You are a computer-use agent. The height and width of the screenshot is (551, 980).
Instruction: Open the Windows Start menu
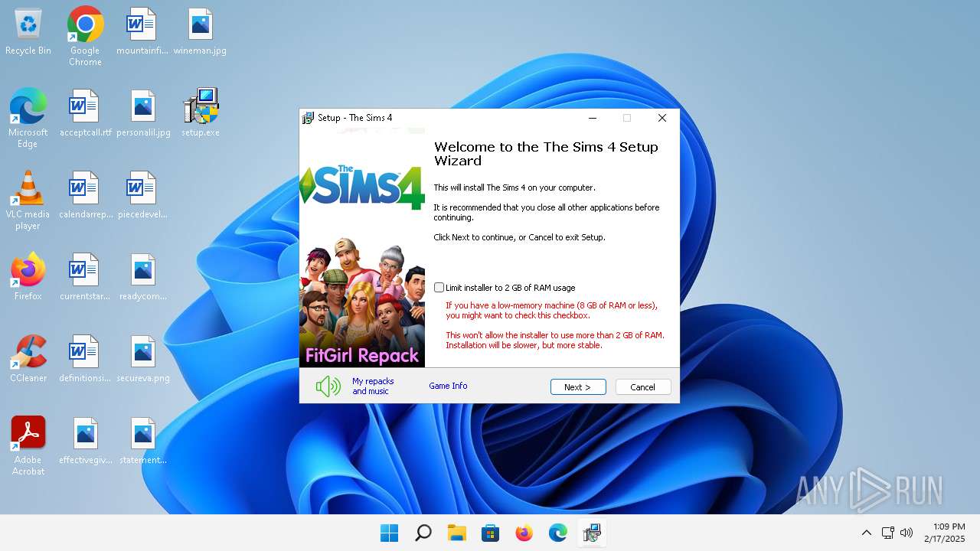point(389,533)
